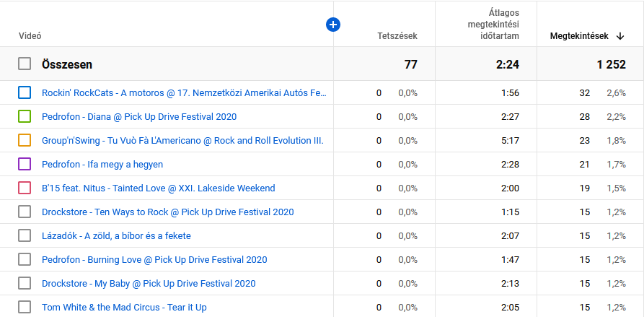Uncheck the Pedrofon - Diana checkbox
Screen dimensions: 644x317
tap(25, 116)
